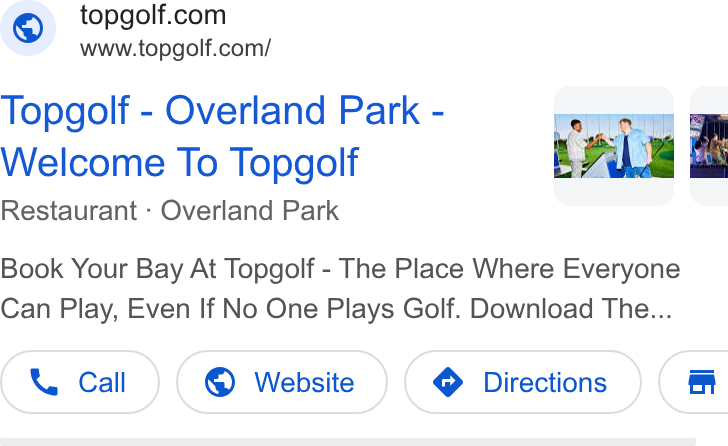Click the Website text label
Image resolution: width=728 pixels, height=446 pixels.
tap(304, 383)
